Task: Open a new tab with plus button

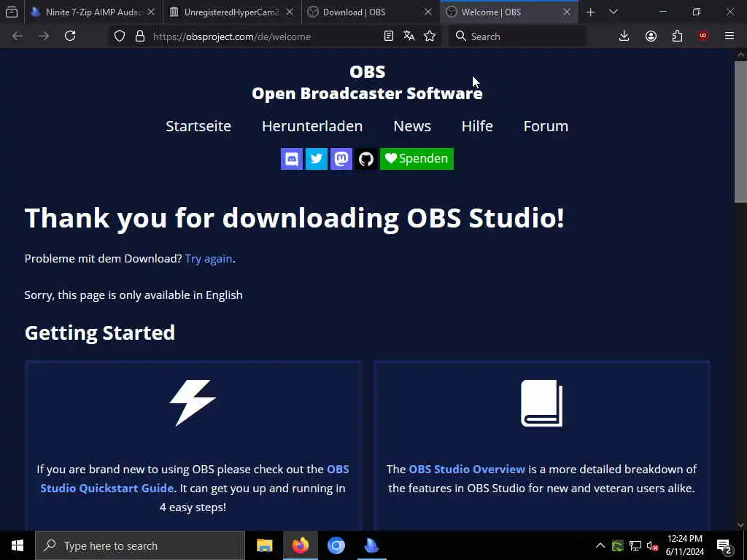Action: tap(591, 12)
